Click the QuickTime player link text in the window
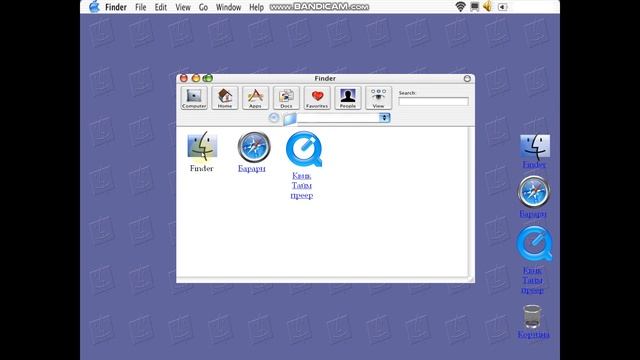 tap(302, 185)
